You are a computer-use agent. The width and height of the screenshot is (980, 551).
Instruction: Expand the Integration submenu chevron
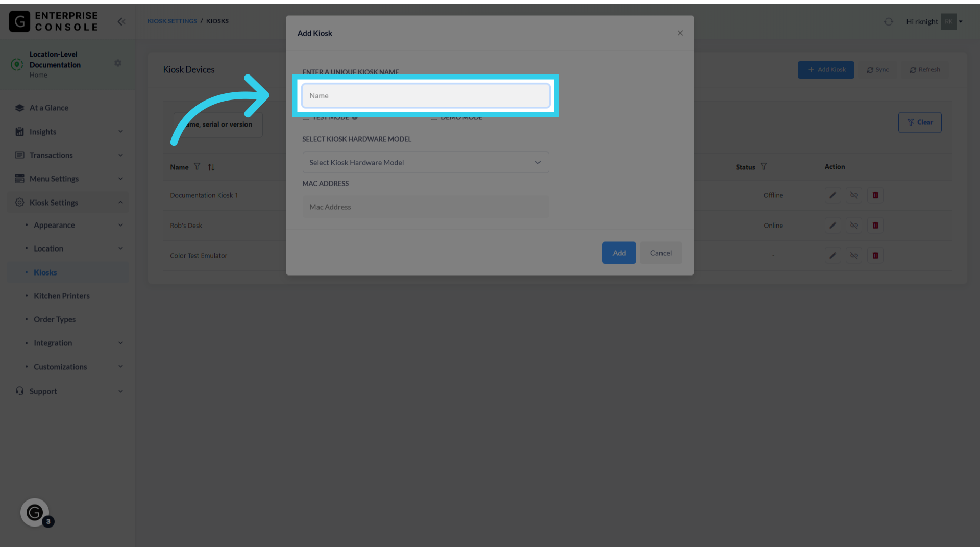pyautogui.click(x=120, y=343)
